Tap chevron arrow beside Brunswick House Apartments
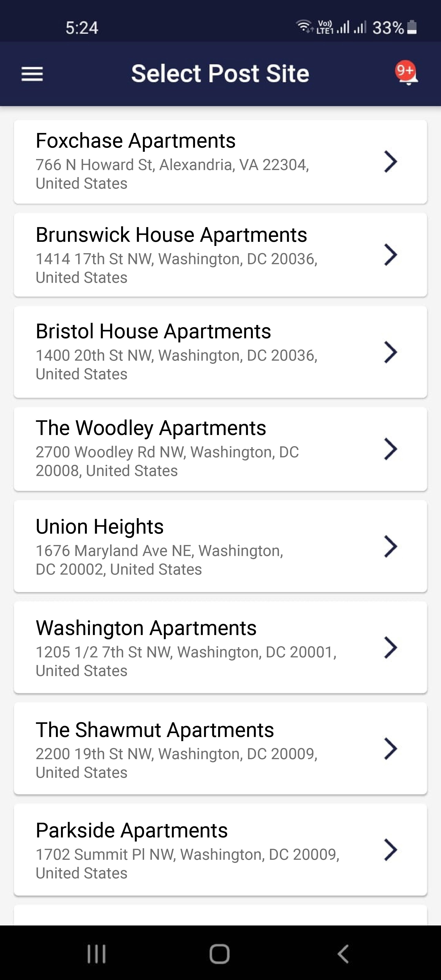Image resolution: width=441 pixels, height=980 pixels. (390, 255)
